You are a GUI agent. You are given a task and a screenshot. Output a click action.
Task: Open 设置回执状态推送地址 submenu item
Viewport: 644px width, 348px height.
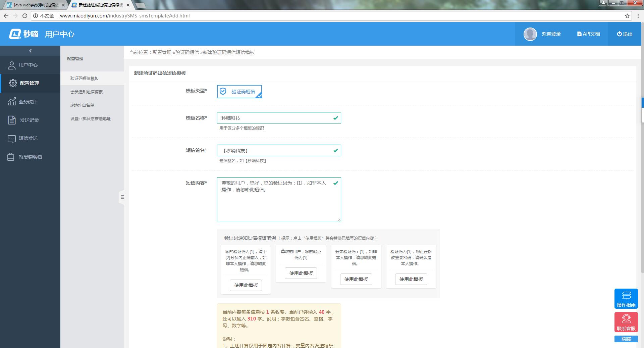(92, 118)
